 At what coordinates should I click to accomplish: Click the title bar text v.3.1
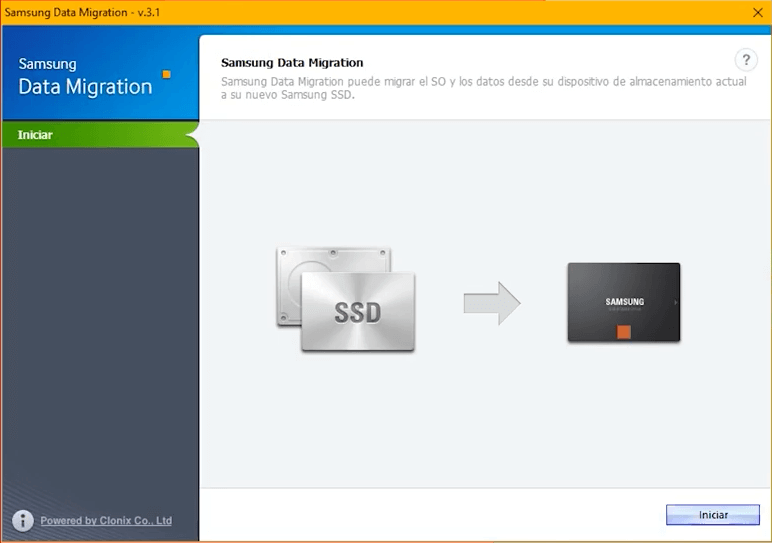[149, 12]
